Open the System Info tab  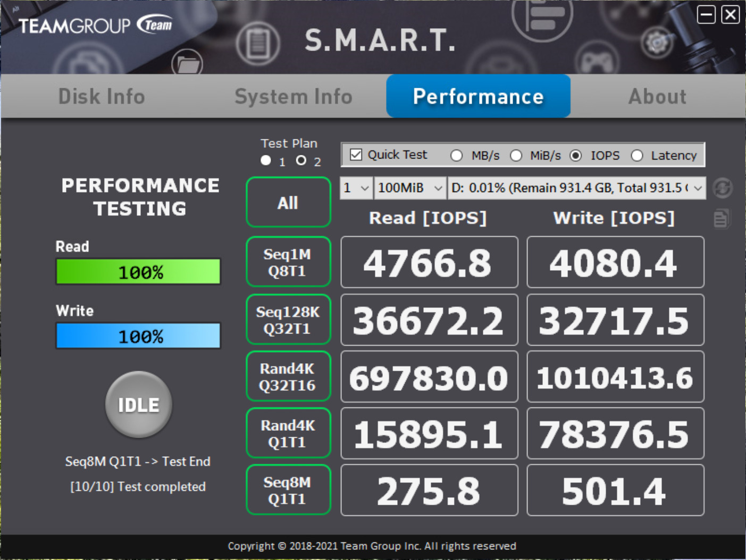(294, 97)
